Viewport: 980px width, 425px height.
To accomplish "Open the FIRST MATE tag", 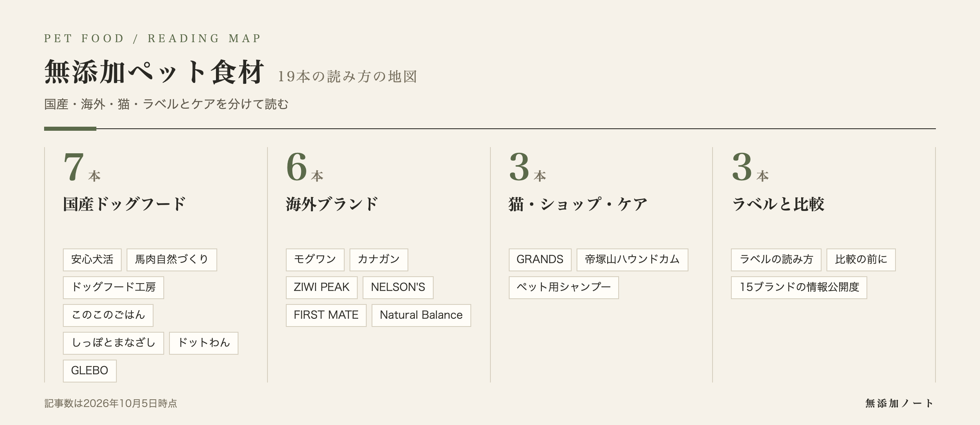I will 326,315.
